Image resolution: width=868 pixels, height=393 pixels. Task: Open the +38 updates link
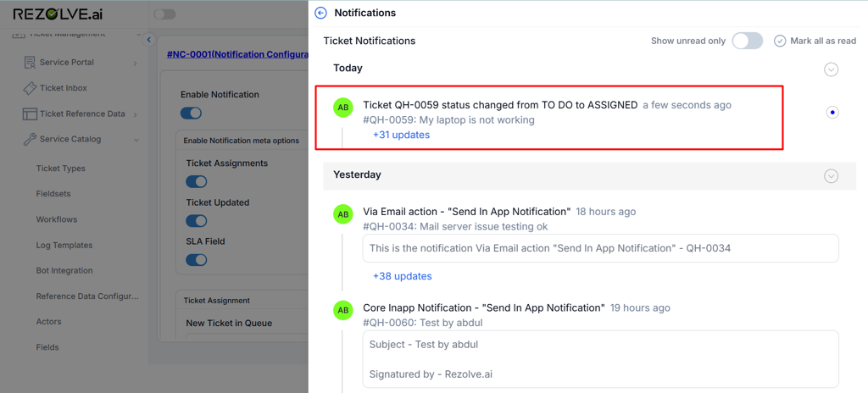coord(402,276)
